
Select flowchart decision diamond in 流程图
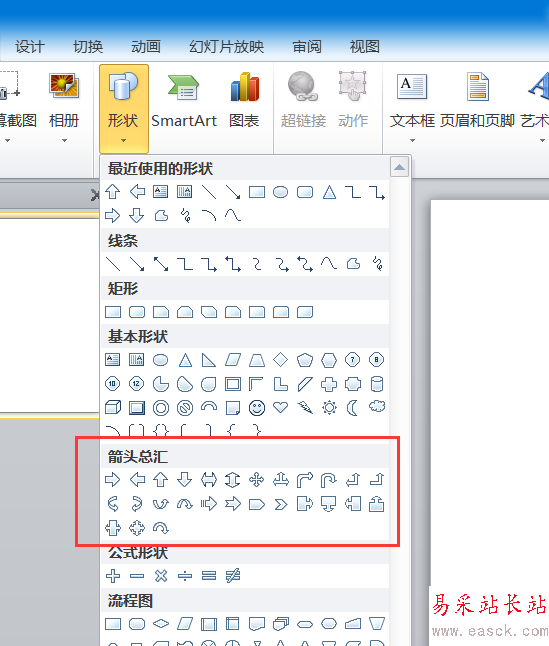click(x=161, y=624)
